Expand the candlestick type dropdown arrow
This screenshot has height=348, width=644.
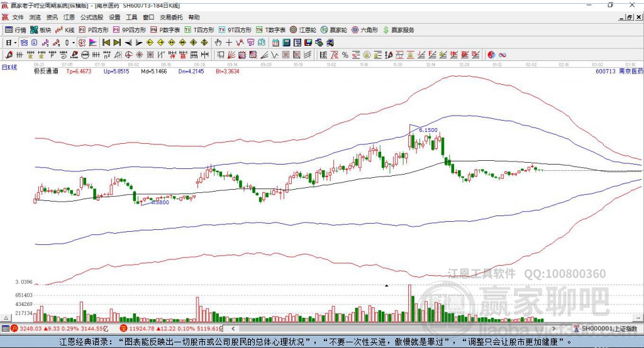(74, 43)
